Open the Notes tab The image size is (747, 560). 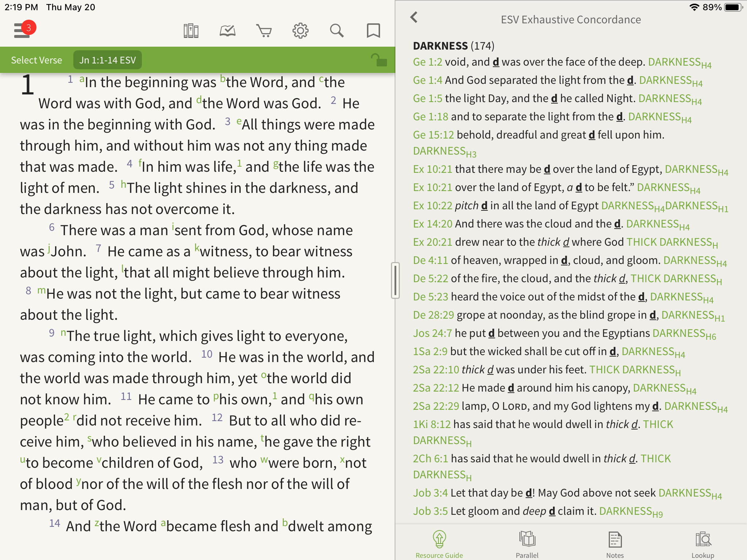point(615,544)
